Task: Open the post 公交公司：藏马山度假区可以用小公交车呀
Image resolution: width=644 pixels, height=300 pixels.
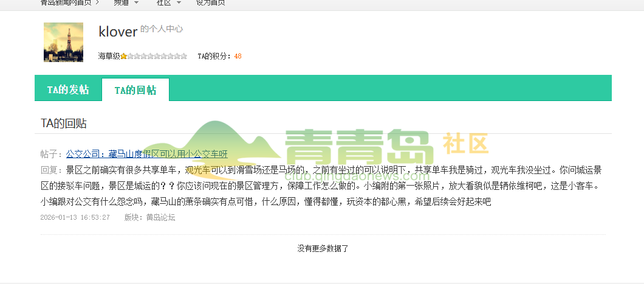Action: [x=146, y=155]
